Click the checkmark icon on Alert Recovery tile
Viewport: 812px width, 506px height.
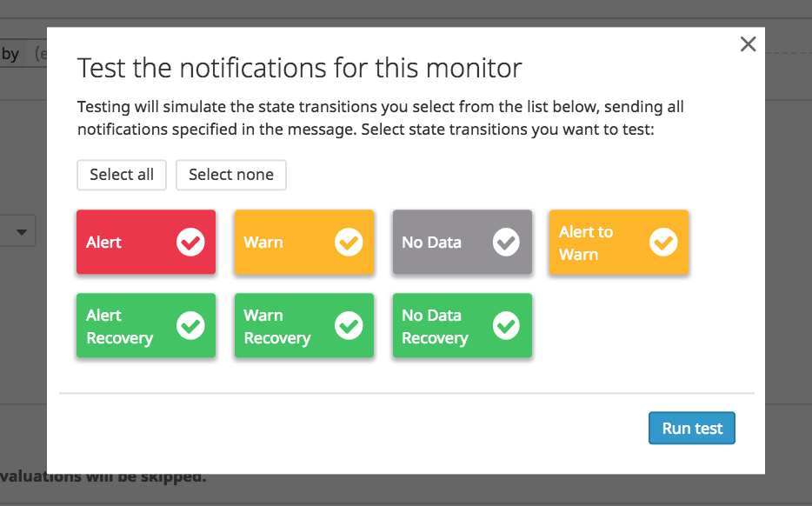(190, 325)
